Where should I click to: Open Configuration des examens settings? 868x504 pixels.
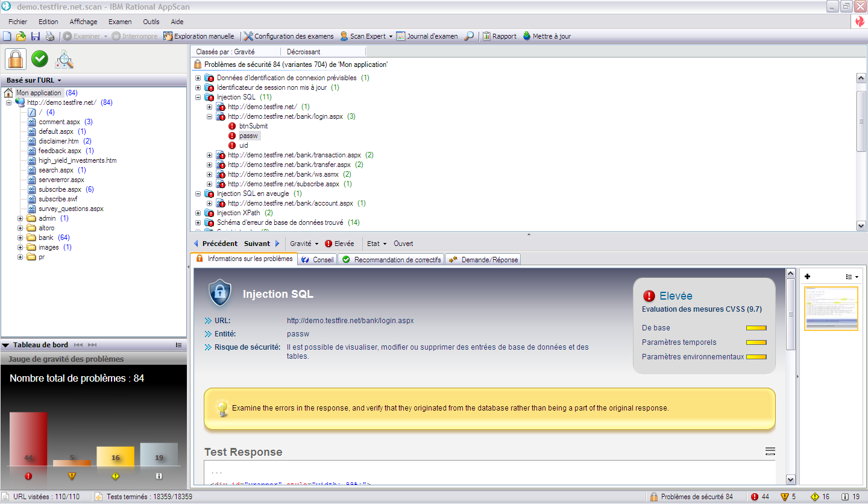pos(288,36)
